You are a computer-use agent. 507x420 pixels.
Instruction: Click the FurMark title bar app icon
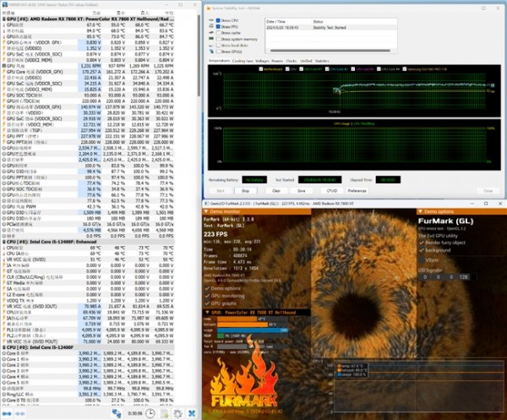click(x=207, y=204)
